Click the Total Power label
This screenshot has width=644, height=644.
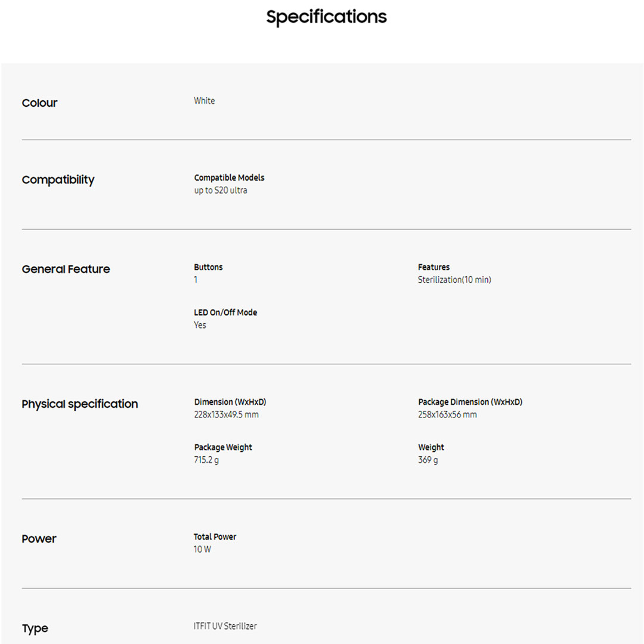[x=215, y=537]
